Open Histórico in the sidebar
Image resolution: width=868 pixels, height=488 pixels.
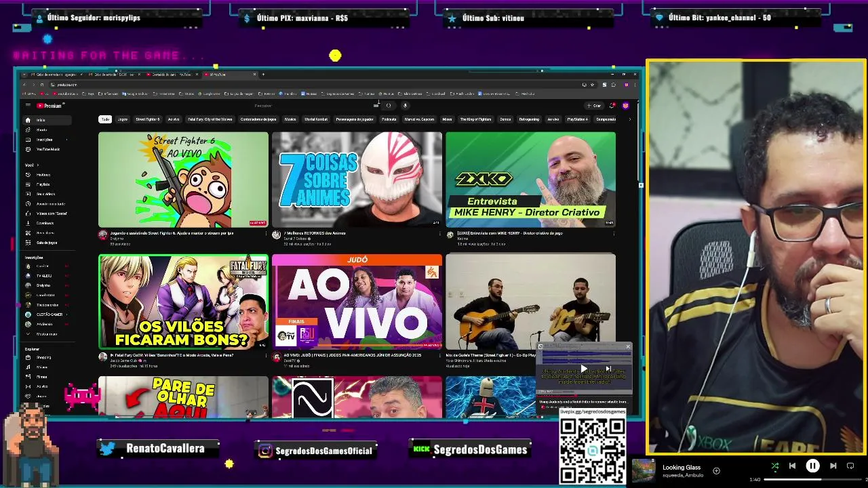(x=47, y=174)
